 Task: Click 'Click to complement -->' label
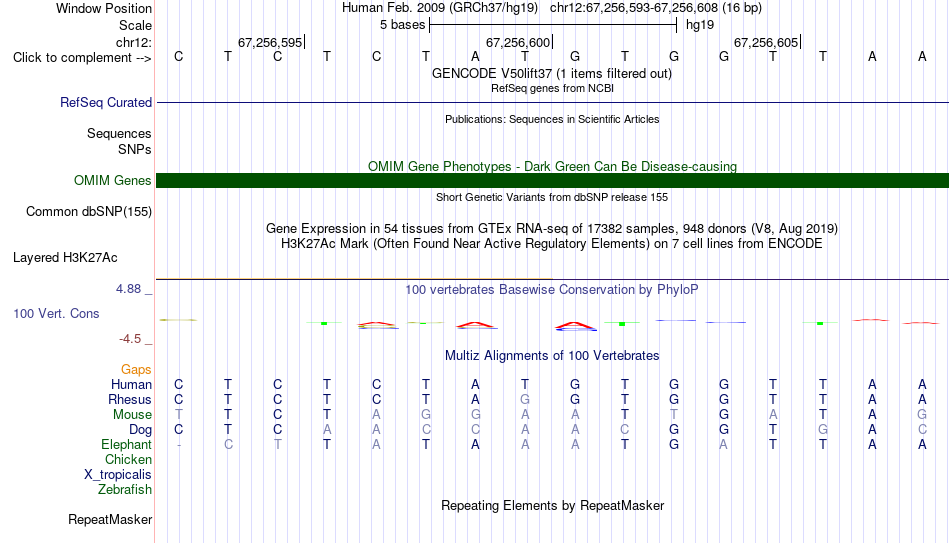(82, 58)
